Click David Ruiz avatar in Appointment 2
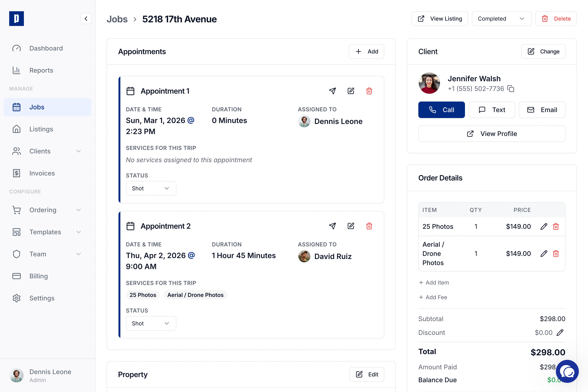 [x=304, y=256]
